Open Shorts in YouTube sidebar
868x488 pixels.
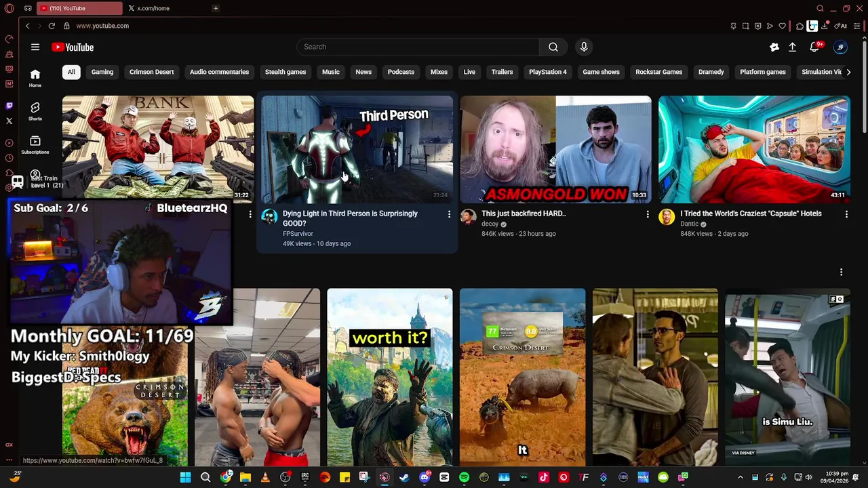[x=35, y=111]
